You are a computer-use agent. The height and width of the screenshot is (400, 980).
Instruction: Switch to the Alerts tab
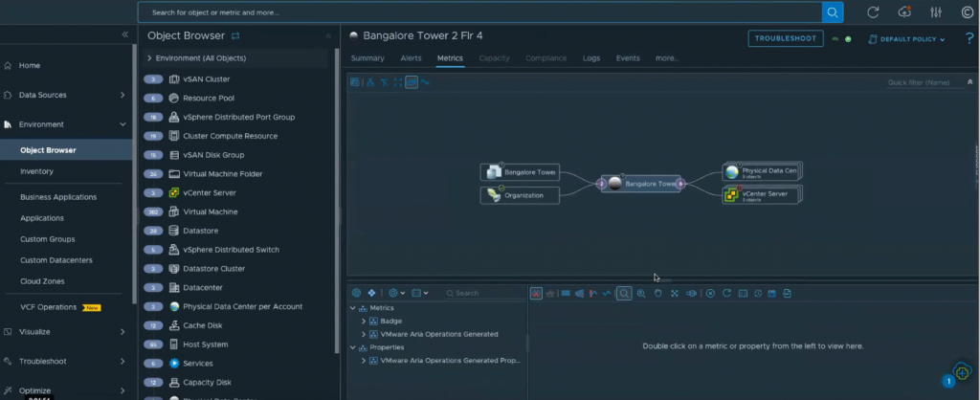tap(411, 58)
